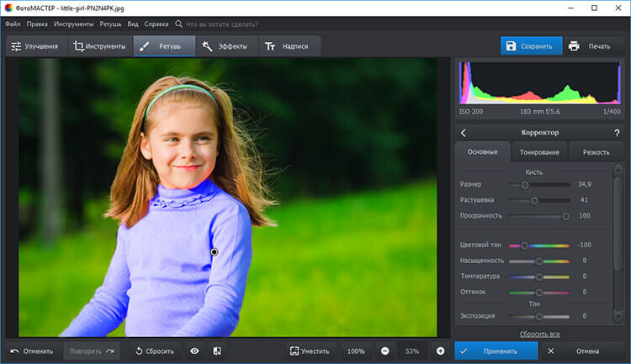Open Корректор help question mark
The height and width of the screenshot is (364, 631).
pyautogui.click(x=617, y=133)
